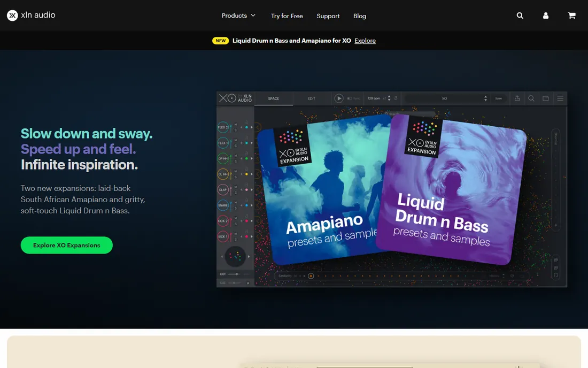The width and height of the screenshot is (588, 368).
Task: Select the SNARE drum pad
Action: (223, 205)
